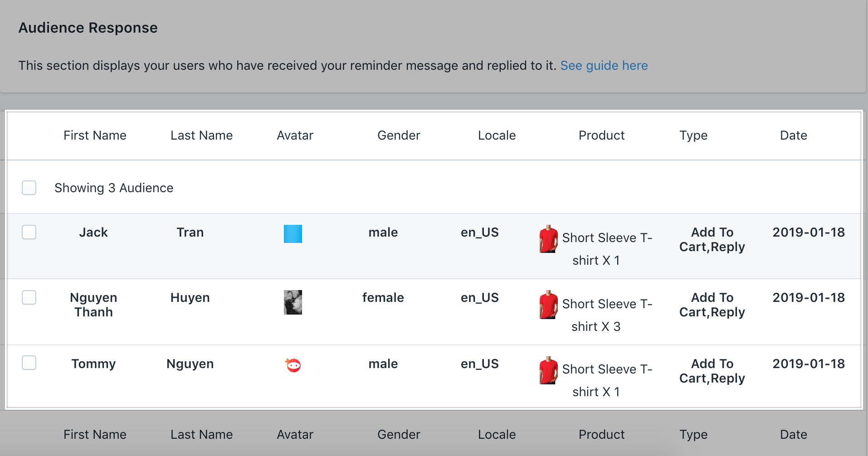Click the red T-shirt image in Jack's row
The width and height of the screenshot is (868, 456).
[548, 239]
